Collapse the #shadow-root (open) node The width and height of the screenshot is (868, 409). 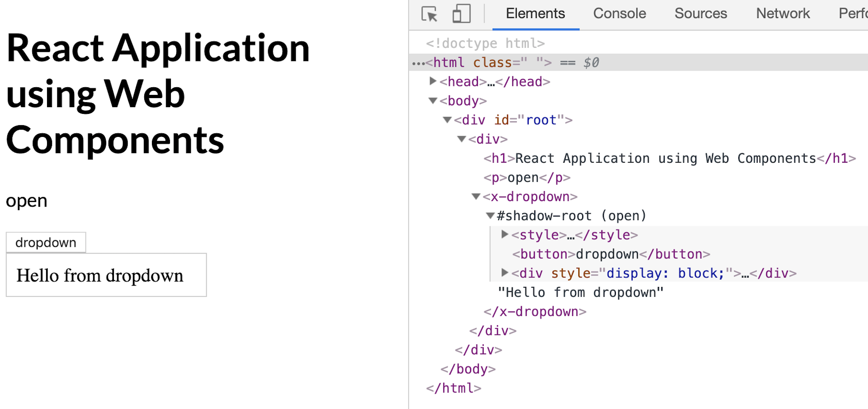(x=490, y=216)
